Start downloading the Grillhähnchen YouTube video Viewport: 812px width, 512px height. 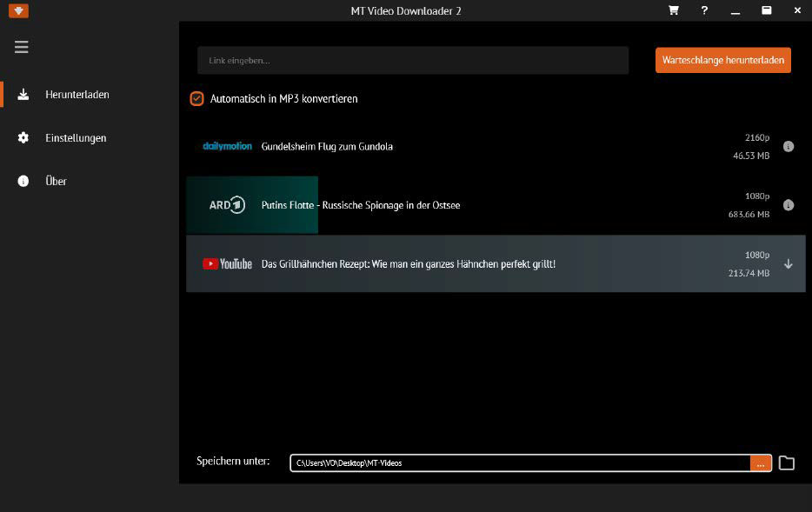(x=789, y=263)
